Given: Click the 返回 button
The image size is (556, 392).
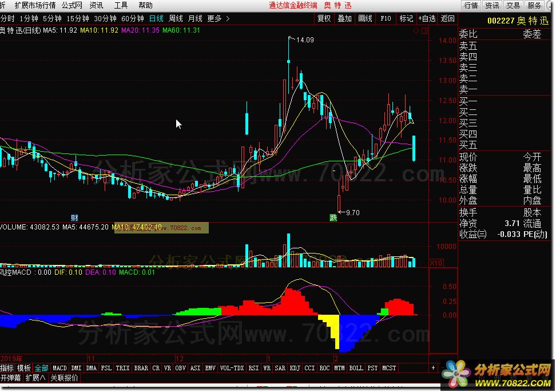Looking at the screenshot, I should (448, 18).
